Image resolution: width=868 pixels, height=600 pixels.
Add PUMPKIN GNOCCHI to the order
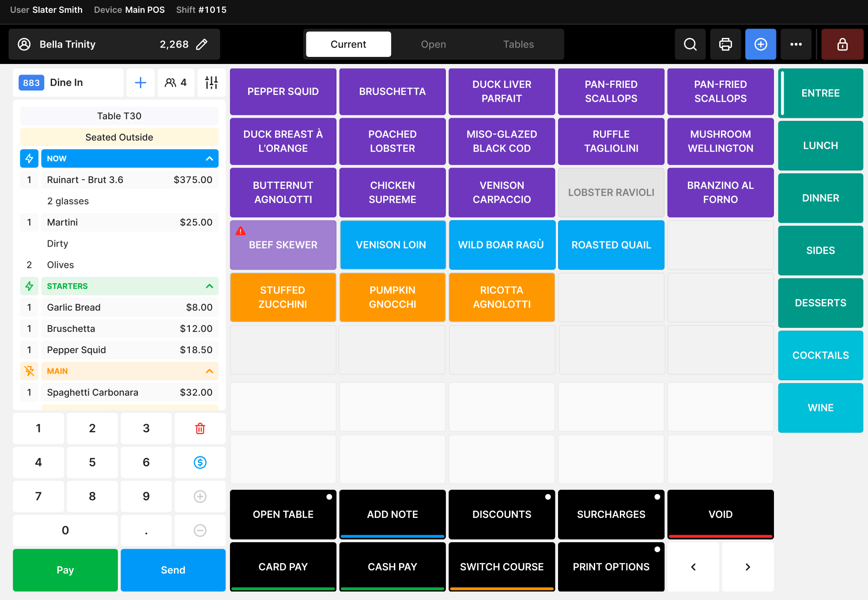coord(392,297)
